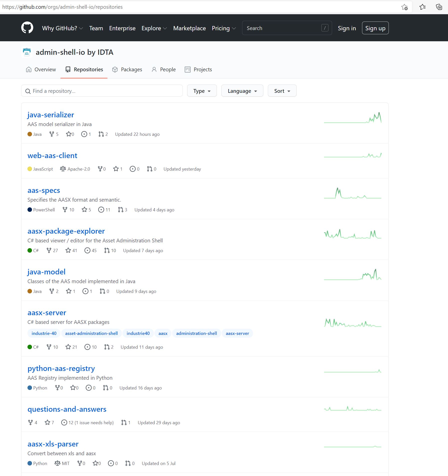Expand the Type filter dropdown
Image resolution: width=448 pixels, height=476 pixels.
[x=202, y=91]
